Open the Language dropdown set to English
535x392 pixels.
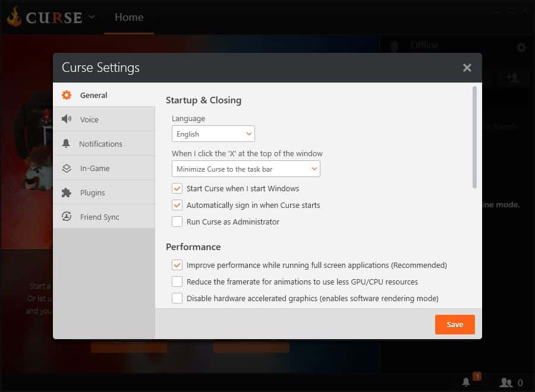click(213, 134)
